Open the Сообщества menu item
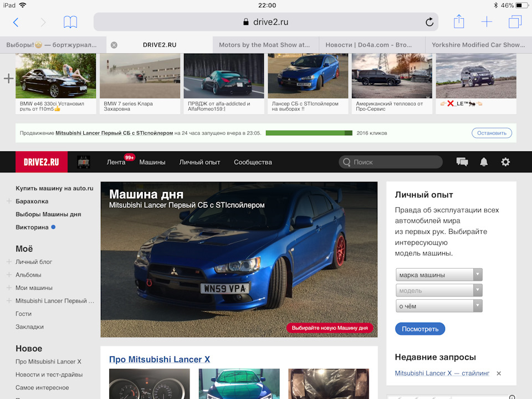Image resolution: width=532 pixels, height=399 pixels. [253, 162]
